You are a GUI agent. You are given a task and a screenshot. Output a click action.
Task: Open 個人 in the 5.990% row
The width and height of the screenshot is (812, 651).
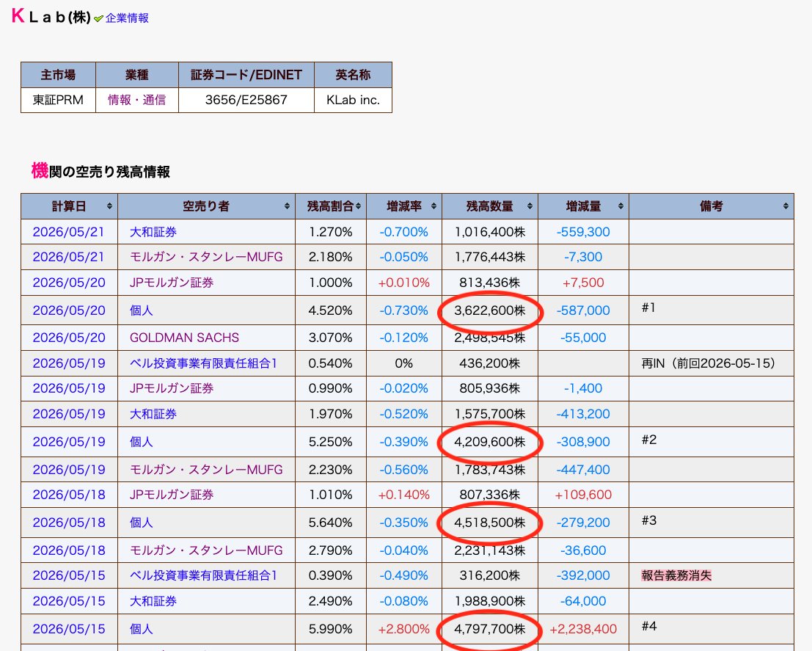(x=141, y=629)
